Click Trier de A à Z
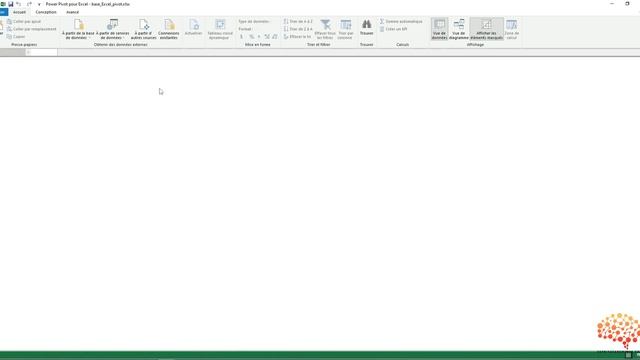 click(298, 21)
